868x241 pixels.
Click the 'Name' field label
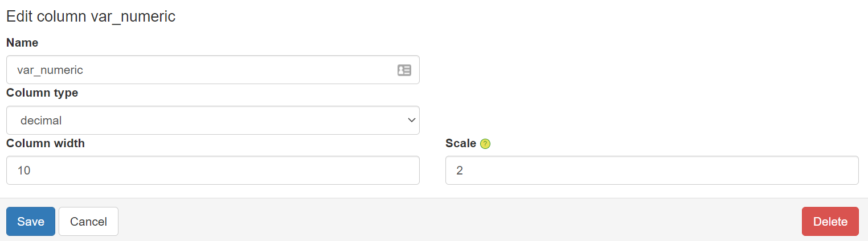(22, 43)
